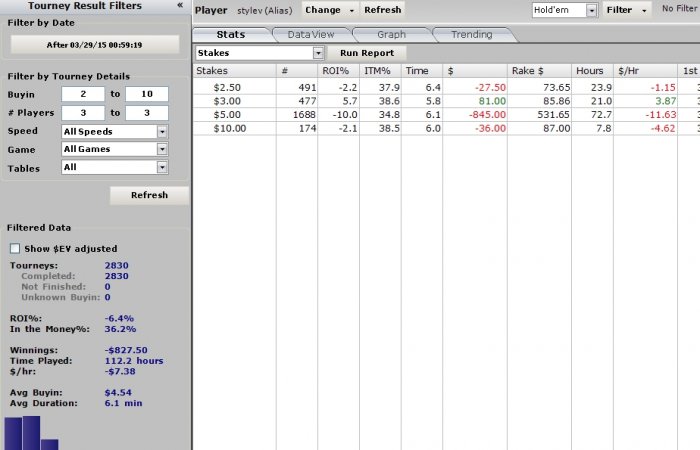Viewport: 700px width, 450px height.
Task: Click the -$827.50 Winnings value
Action: coord(126,350)
